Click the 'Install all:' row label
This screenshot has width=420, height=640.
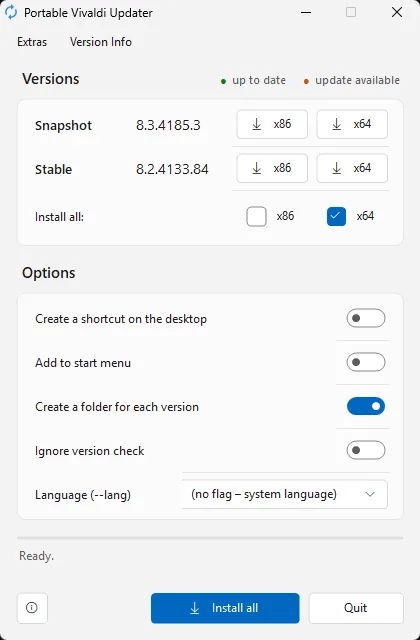click(x=60, y=217)
